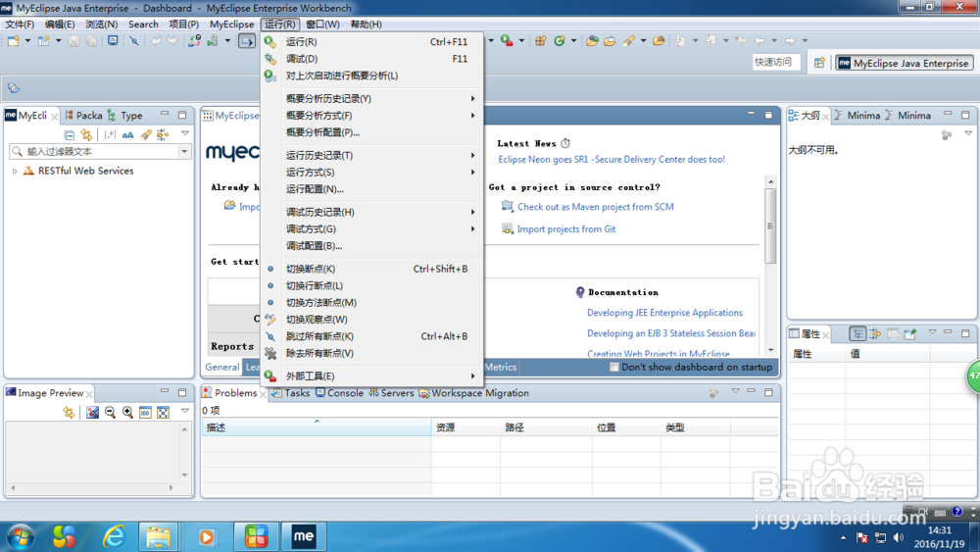The image size is (980, 552).
Task: Click the Zoom In icon in Image Preview
Action: click(x=127, y=412)
